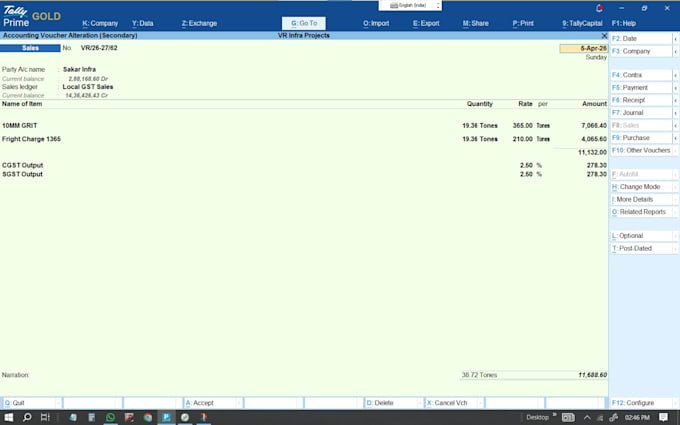Click the 7,066.40 amount value
Image resolution: width=680 pixels, height=425 pixels.
(x=594, y=126)
